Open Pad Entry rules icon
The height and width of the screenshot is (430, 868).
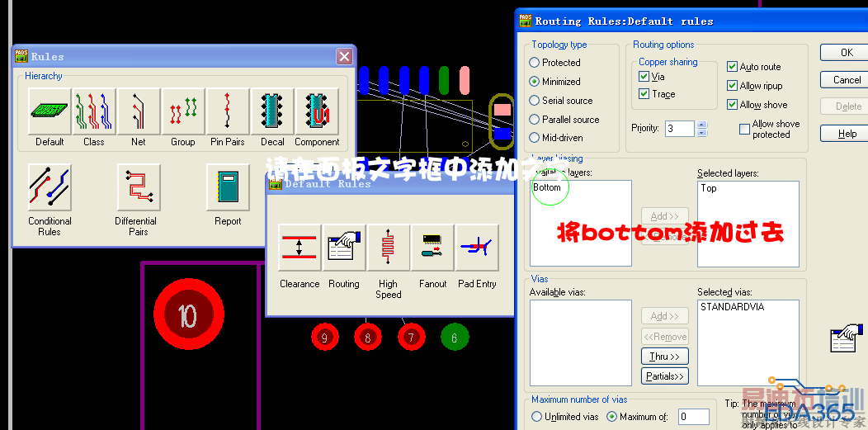coord(477,248)
